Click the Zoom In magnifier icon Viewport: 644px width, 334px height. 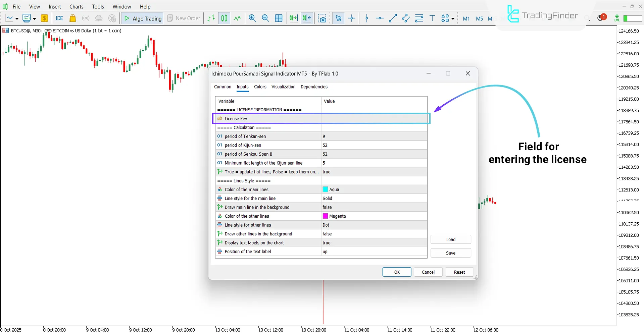click(x=252, y=18)
